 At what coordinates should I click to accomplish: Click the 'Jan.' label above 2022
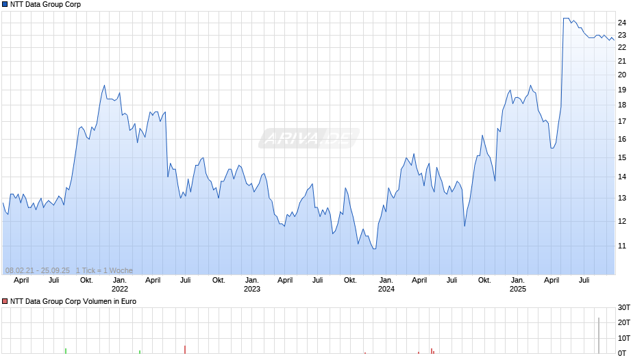(120, 281)
